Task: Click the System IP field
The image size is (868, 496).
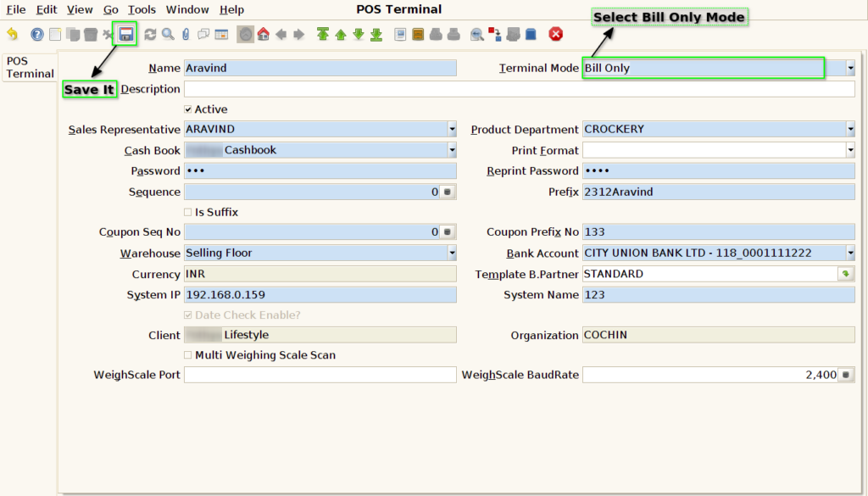Action: (320, 295)
